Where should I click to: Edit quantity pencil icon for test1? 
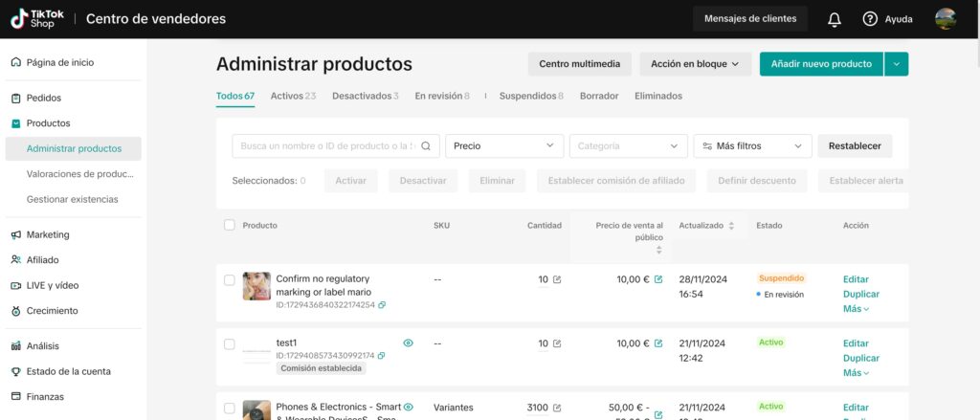point(557,343)
